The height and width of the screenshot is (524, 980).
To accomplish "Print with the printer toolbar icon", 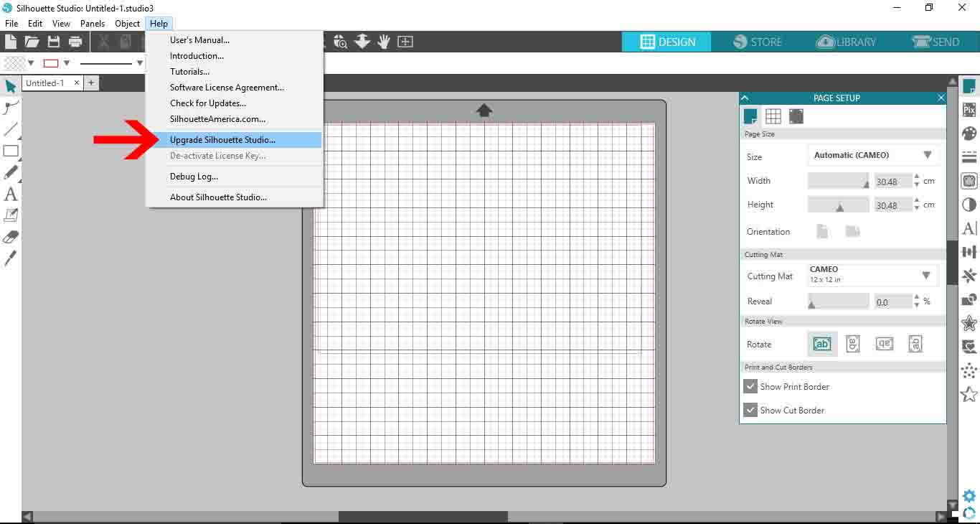I will pos(75,42).
